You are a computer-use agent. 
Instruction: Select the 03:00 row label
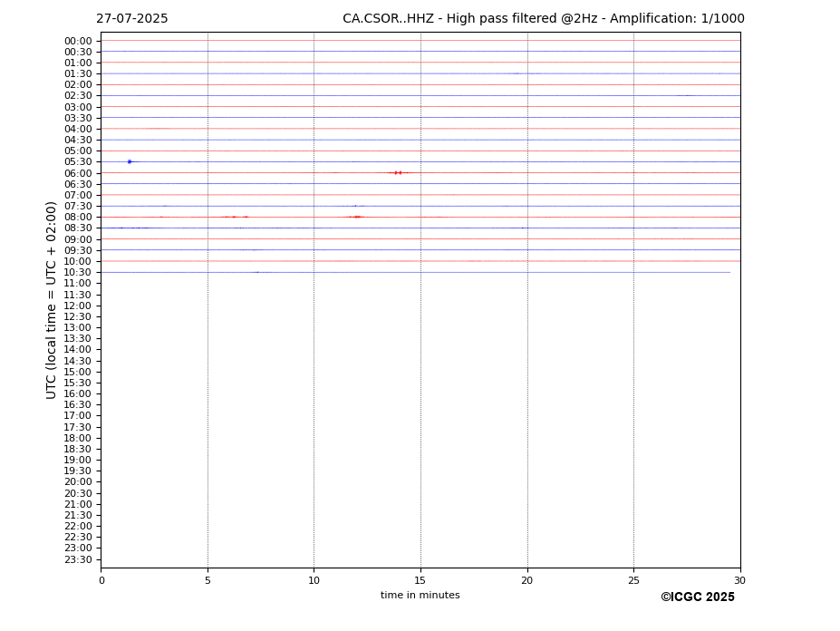tap(78, 107)
